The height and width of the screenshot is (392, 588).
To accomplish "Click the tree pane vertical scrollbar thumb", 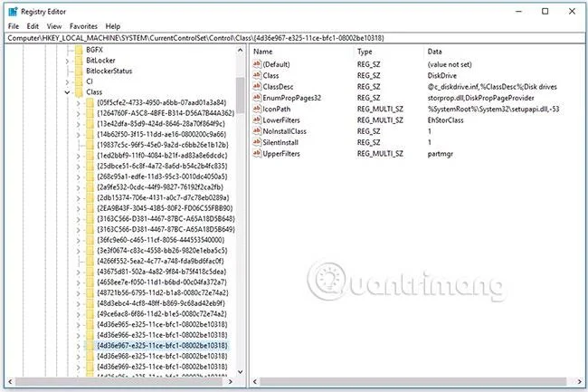I will pyautogui.click(x=240, y=95).
